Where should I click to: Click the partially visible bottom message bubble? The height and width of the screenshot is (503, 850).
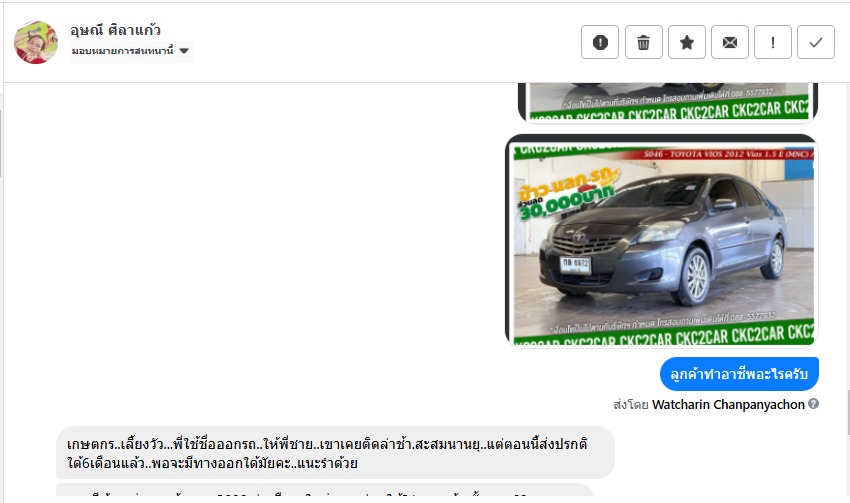tap(325, 493)
